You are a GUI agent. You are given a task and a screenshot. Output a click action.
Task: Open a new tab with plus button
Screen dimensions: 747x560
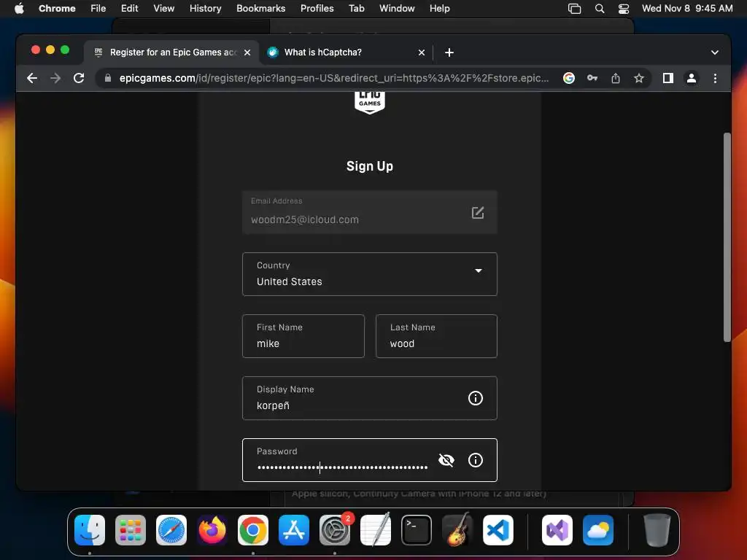[x=449, y=52]
